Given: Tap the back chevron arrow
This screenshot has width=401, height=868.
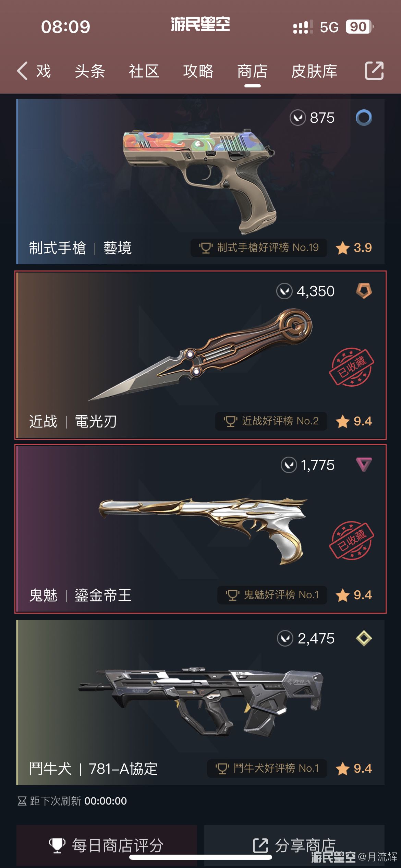Looking at the screenshot, I should click(22, 71).
